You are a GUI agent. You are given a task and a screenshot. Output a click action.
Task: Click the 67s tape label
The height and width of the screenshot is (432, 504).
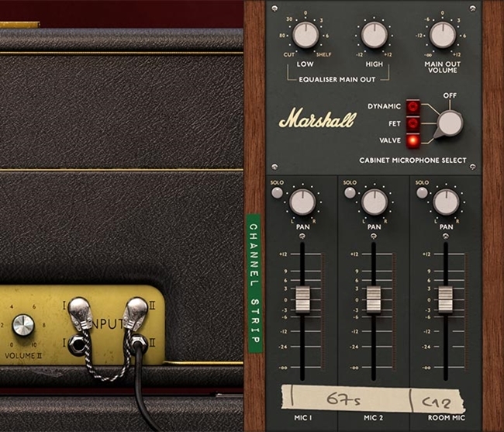pyautogui.click(x=344, y=399)
